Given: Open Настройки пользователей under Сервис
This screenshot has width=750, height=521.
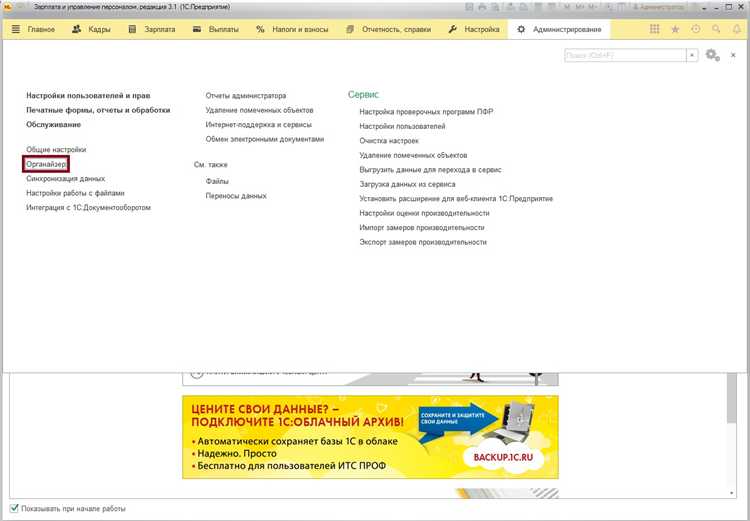Looking at the screenshot, I should coord(402,126).
